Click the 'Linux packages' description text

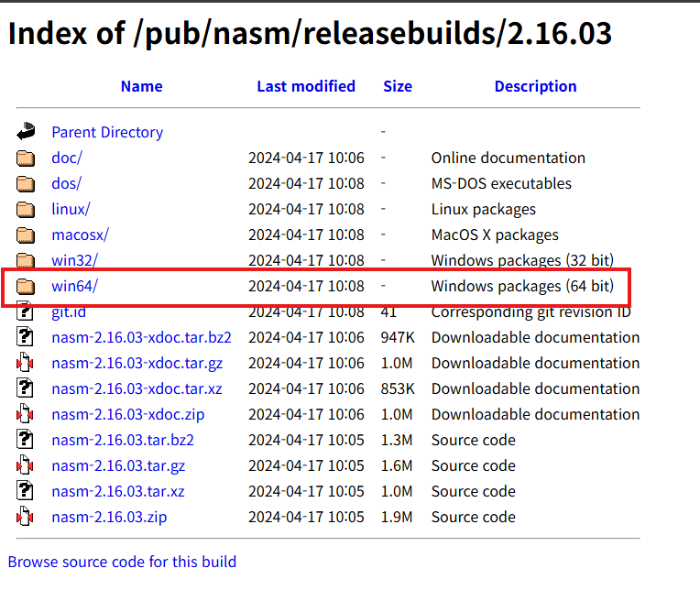coord(484,209)
